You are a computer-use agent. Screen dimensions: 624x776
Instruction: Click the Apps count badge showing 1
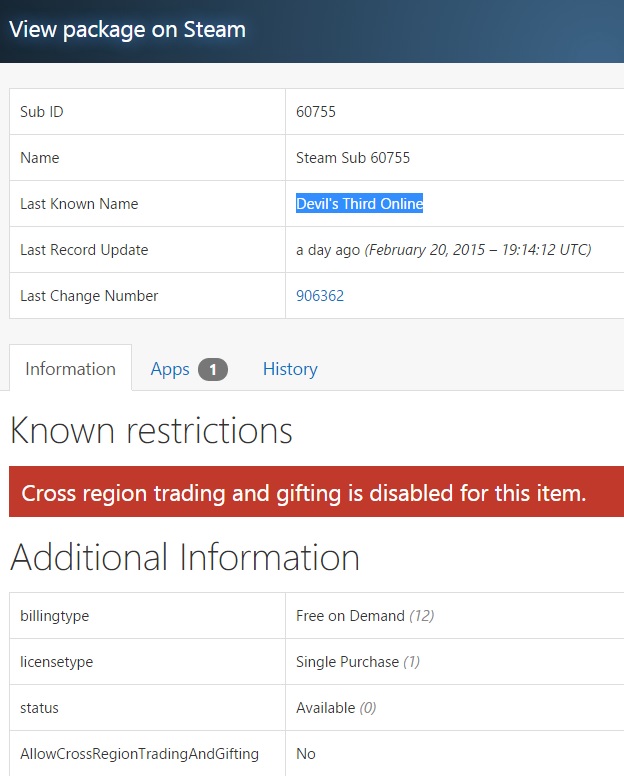pos(213,370)
